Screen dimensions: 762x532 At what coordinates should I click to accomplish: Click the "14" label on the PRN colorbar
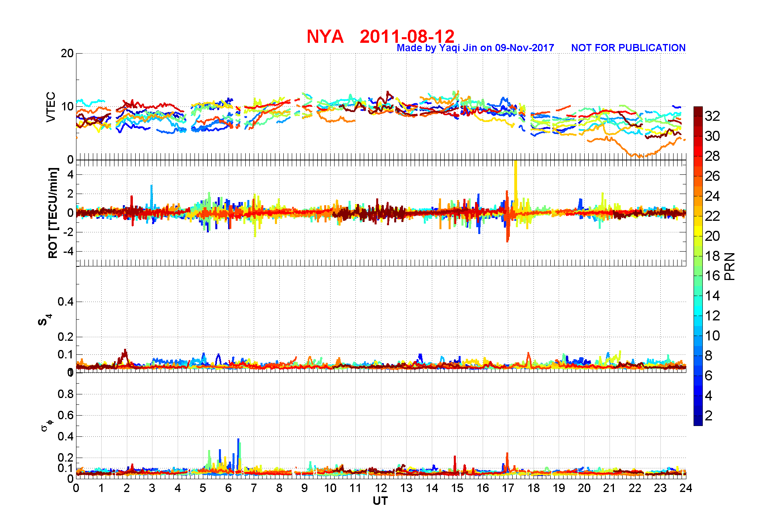tap(712, 296)
